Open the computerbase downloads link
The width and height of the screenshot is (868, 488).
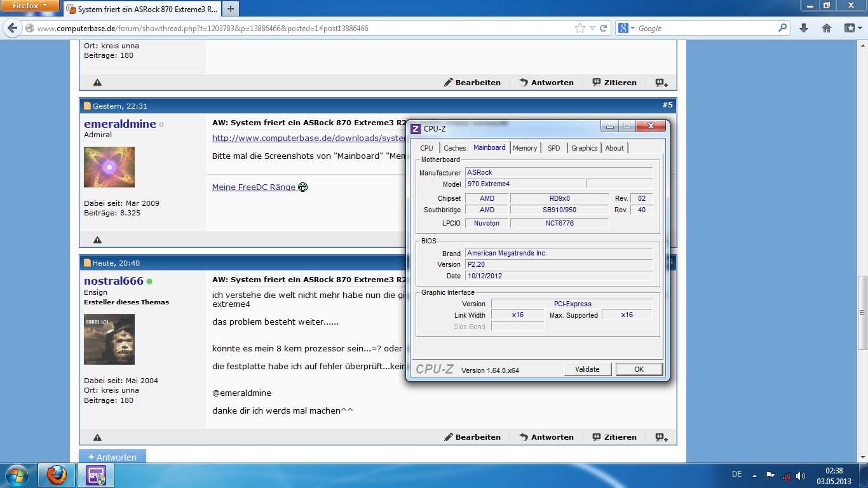tap(309, 138)
